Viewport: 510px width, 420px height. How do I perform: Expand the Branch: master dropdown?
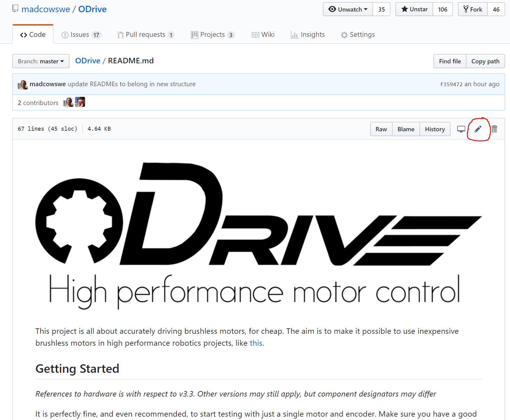point(41,61)
